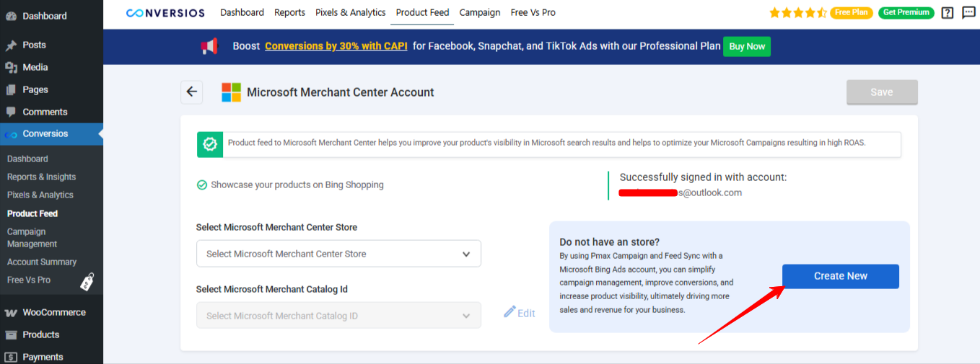Click the megaphone icon in banner
Screen dimensions: 980x364
pyautogui.click(x=209, y=46)
